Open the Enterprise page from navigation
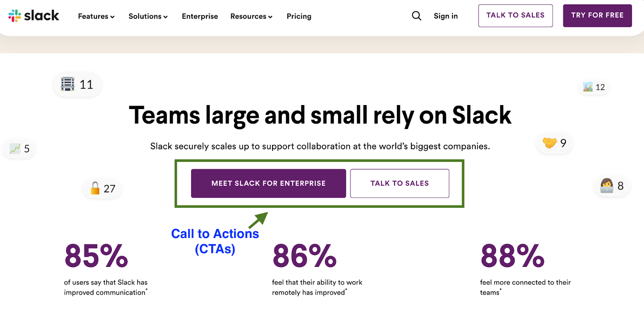Screen dimensions: 644x316 coord(200,17)
